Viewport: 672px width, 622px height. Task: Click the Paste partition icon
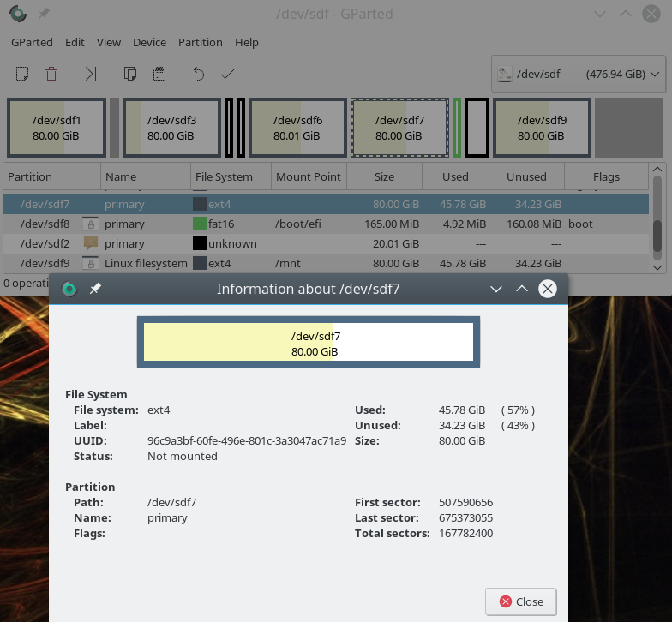point(159,74)
